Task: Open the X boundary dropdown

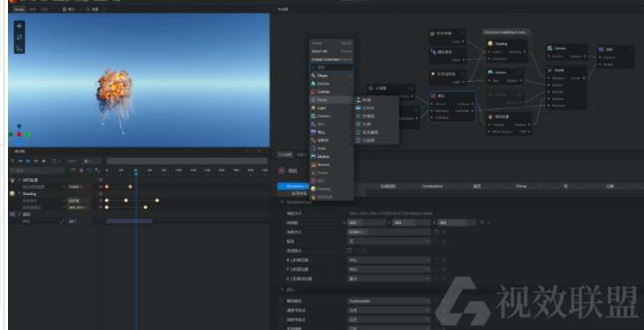Action: (x=389, y=259)
